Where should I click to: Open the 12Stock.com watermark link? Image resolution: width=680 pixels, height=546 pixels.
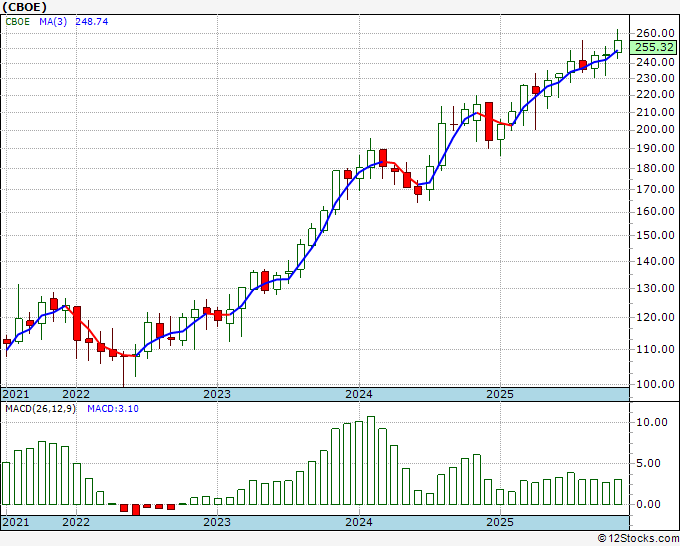click(636, 539)
